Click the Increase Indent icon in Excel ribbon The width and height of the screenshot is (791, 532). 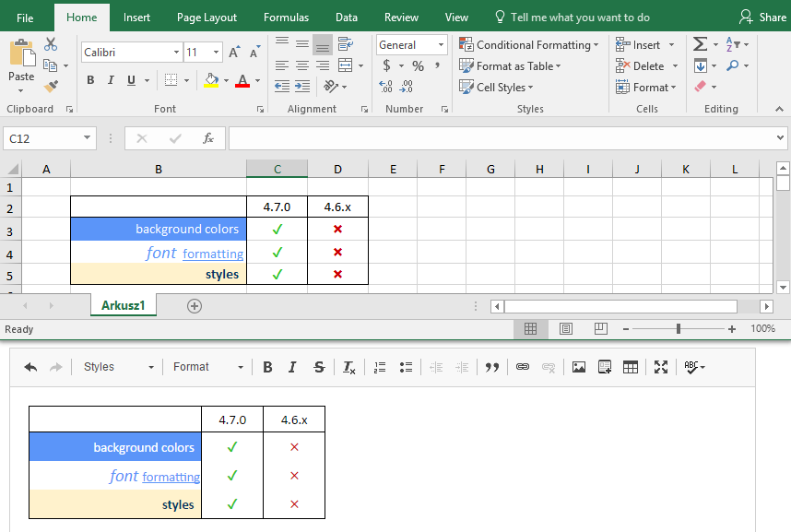[302, 87]
